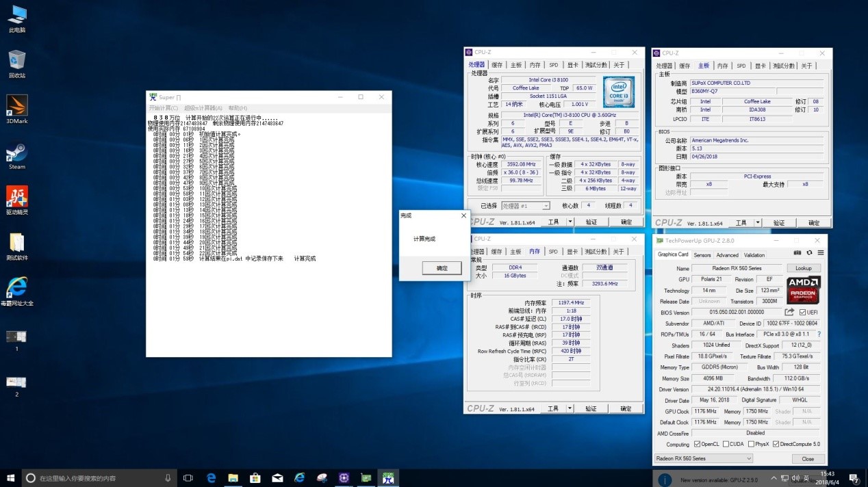The width and height of the screenshot is (868, 487).
Task: Click the Super Pi icon on the taskbar
Action: point(388,479)
